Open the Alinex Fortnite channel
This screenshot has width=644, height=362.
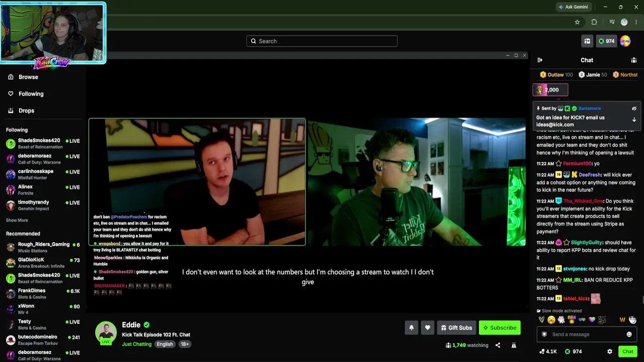click(x=43, y=190)
